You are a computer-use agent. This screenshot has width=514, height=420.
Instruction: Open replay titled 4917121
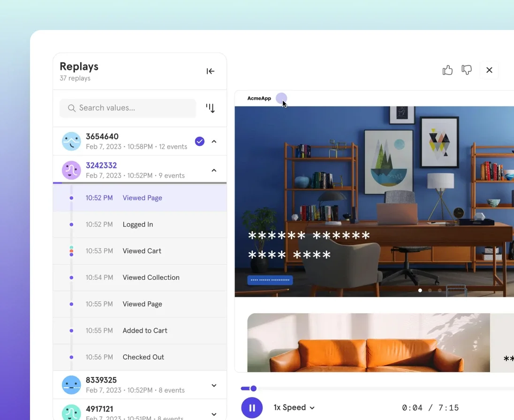[99, 409]
